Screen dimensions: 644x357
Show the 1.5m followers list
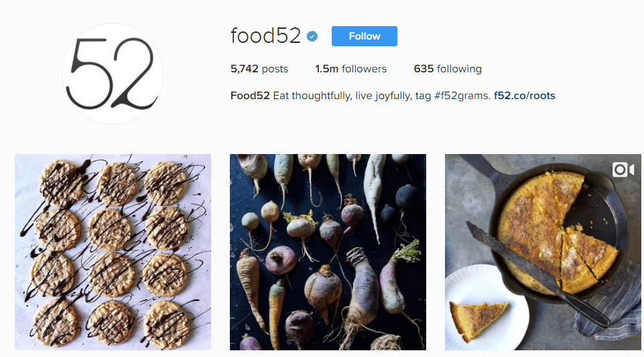350,68
